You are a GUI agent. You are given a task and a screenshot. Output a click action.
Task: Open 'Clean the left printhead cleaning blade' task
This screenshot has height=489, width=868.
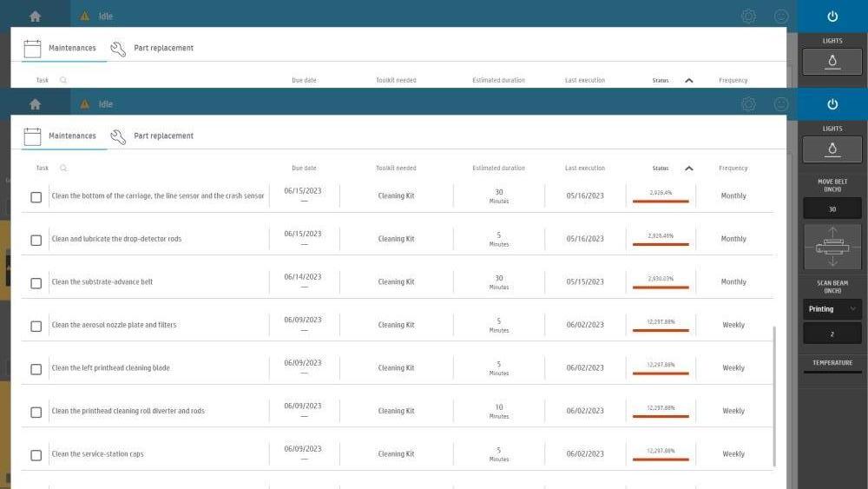click(x=111, y=368)
